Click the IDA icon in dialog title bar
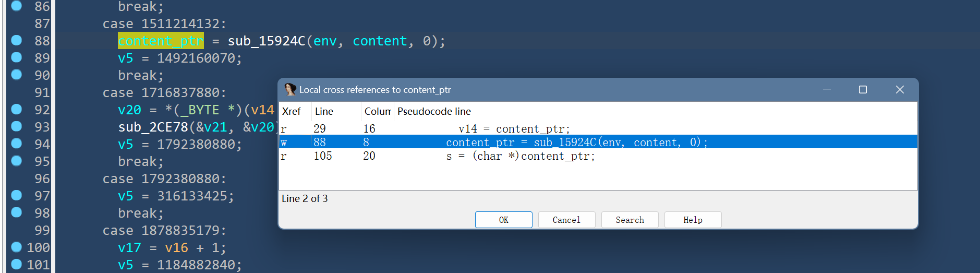980x273 pixels. pyautogui.click(x=290, y=90)
